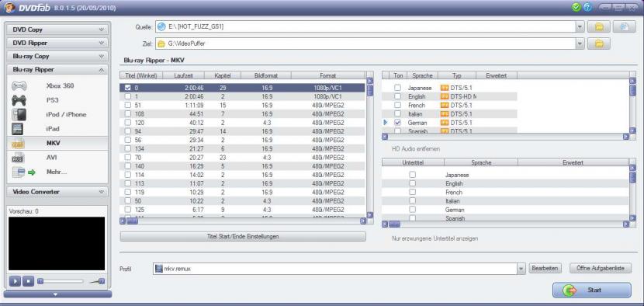Click the Bearbeiten button
644x306 pixels.
click(545, 268)
